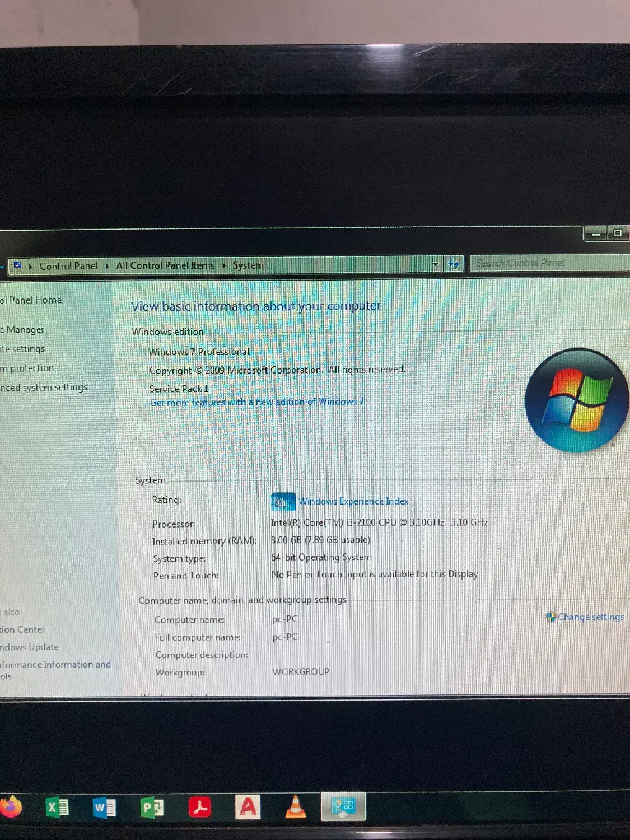Open System protection sidebar link
Screen dimensions: 630x840
click(x=27, y=368)
